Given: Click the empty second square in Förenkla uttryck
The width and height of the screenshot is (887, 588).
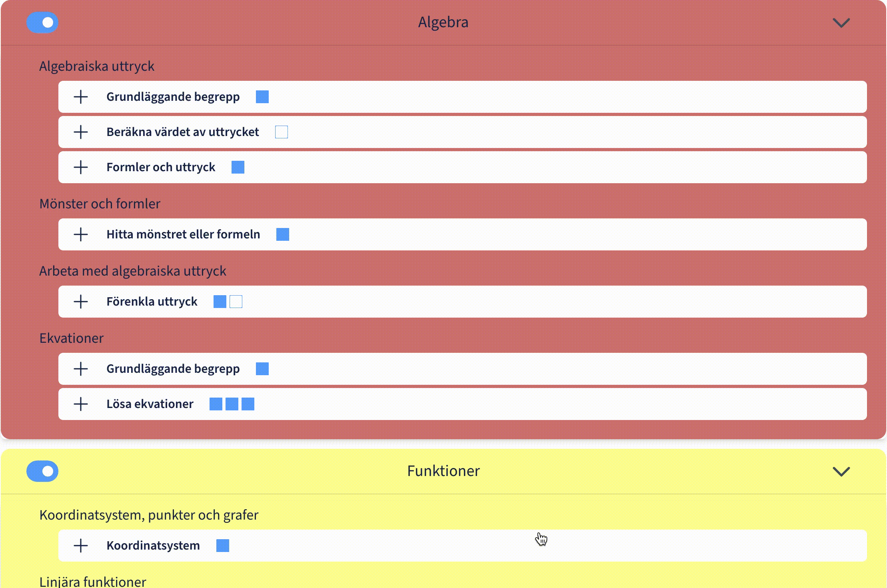Looking at the screenshot, I should tap(236, 302).
